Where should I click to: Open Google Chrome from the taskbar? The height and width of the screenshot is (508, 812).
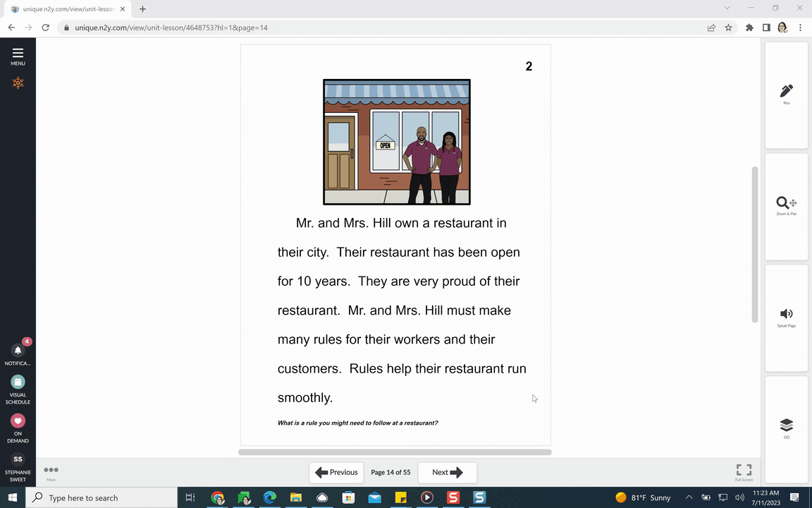point(218,497)
